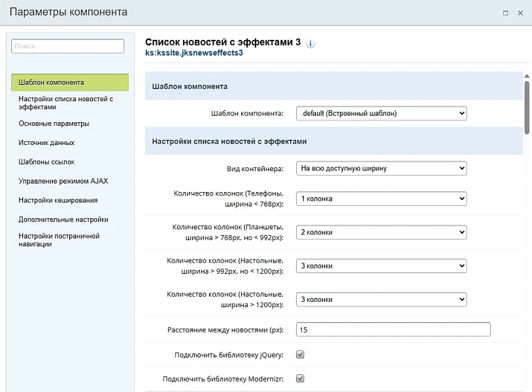Open Управление режимом AJAX in the sidebar
Viewport: 532px width, 392px height.
pos(63,181)
